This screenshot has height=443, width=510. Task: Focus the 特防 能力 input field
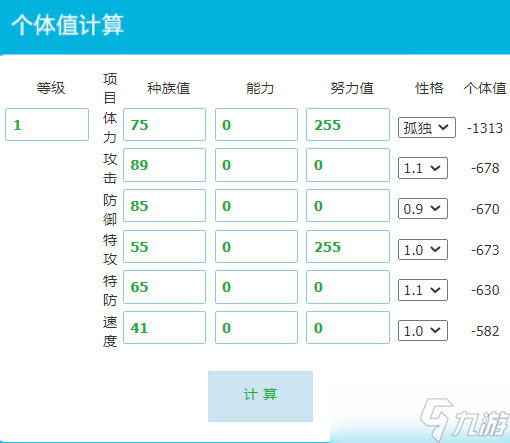256,287
